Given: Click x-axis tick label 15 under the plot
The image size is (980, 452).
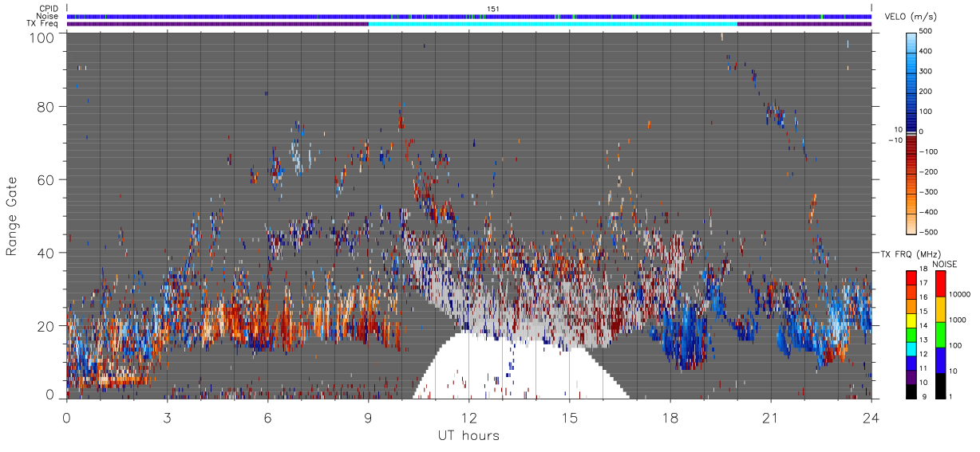Looking at the screenshot, I should coord(570,418).
